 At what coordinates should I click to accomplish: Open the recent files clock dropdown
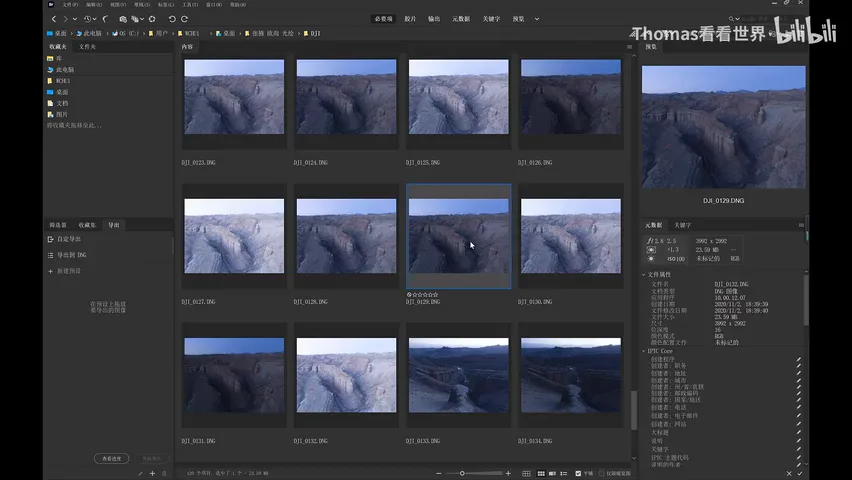click(89, 19)
